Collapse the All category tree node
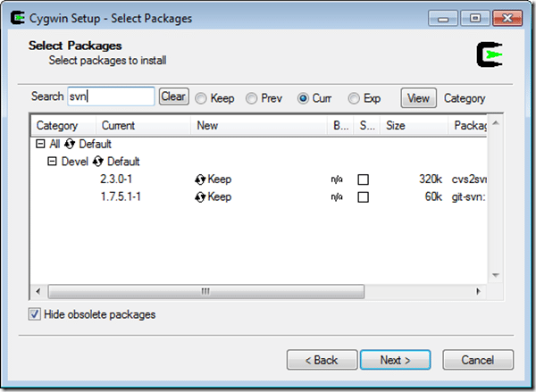The height and width of the screenshot is (392, 536). (40, 144)
